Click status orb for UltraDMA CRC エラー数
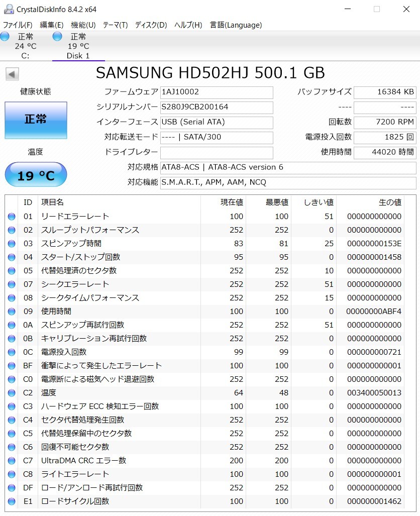 (x=12, y=461)
